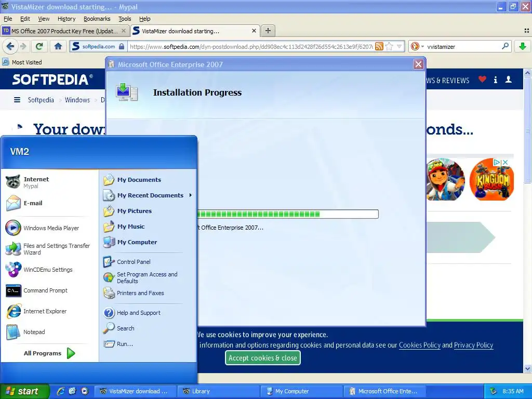Switch to MS Office 2007 Product Key tab
Viewport: 532px width, 399px height.
pos(64,31)
